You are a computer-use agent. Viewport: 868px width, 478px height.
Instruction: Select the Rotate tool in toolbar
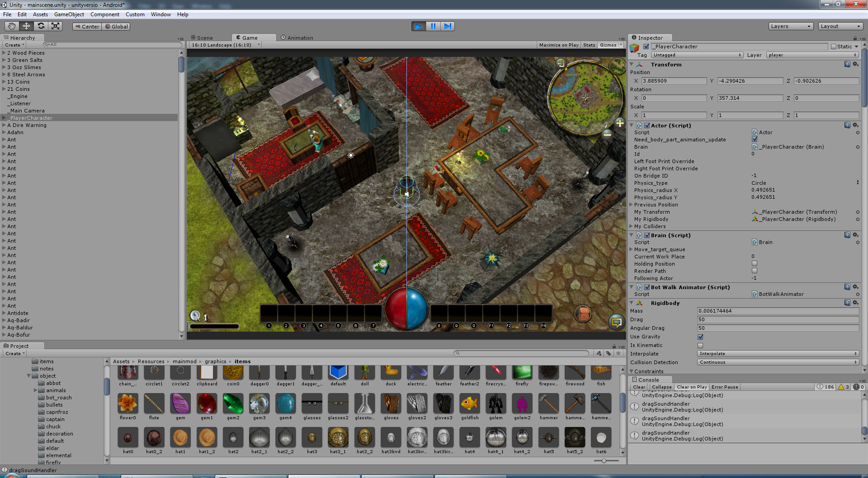coord(41,26)
